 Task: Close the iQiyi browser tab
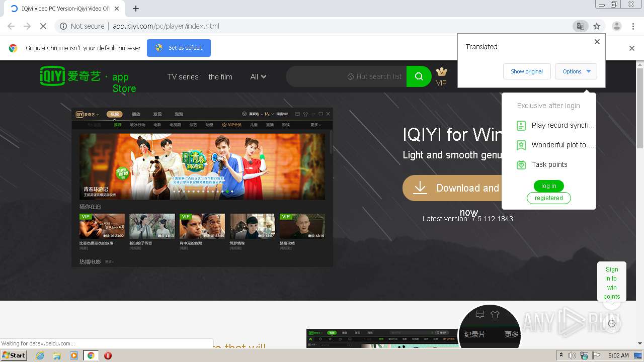[117, 9]
